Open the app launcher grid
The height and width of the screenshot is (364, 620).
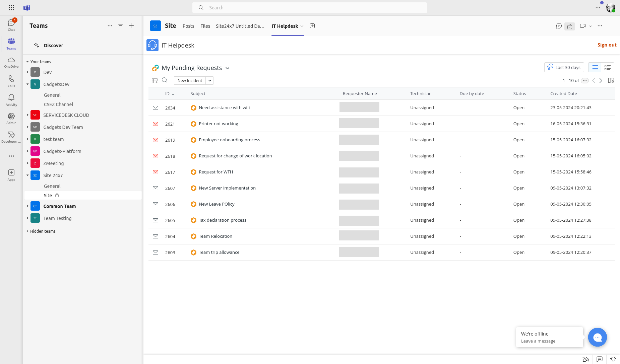11,8
